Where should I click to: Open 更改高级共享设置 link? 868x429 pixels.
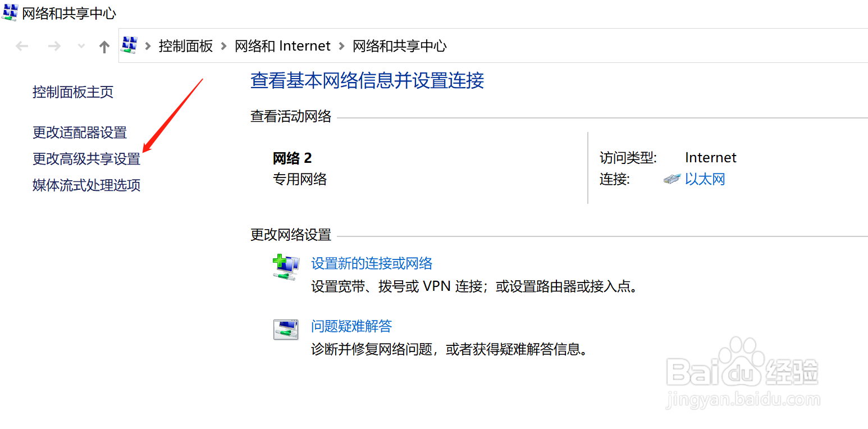tap(86, 159)
